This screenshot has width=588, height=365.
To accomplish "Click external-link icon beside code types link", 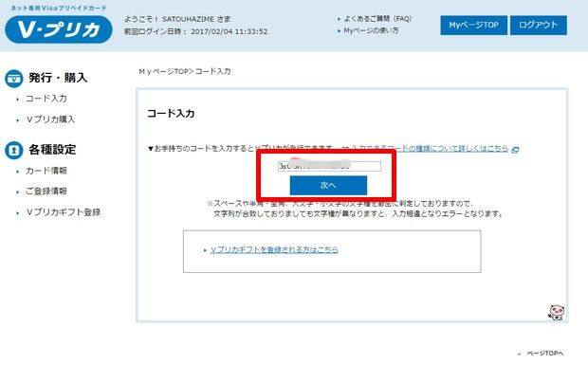I will [x=516, y=150].
